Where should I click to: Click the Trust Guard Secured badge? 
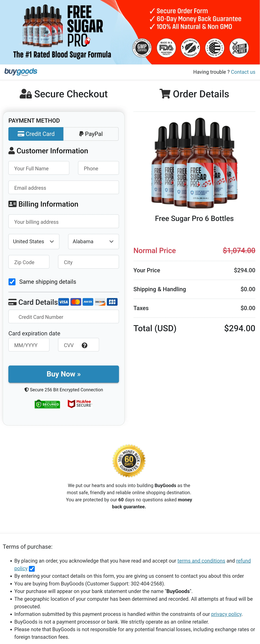click(47, 404)
